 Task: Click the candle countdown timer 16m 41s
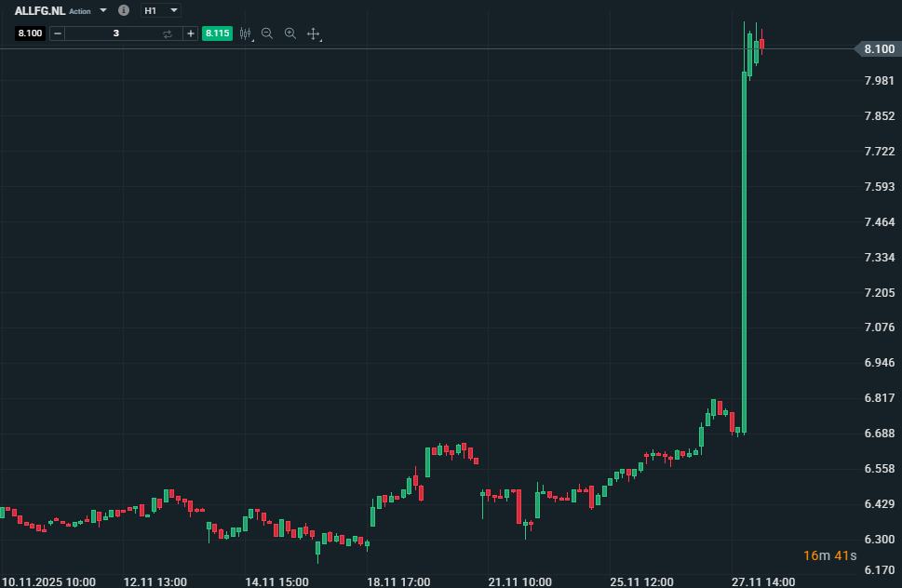(x=829, y=555)
